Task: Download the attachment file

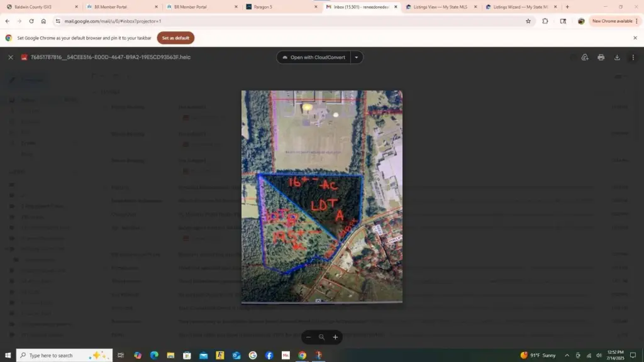Action: [617, 57]
